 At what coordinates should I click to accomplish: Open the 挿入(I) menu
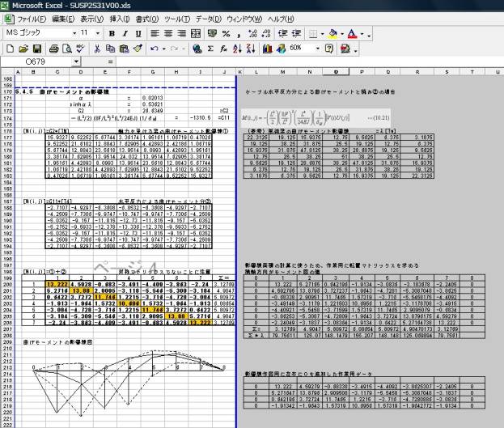[x=120, y=19]
